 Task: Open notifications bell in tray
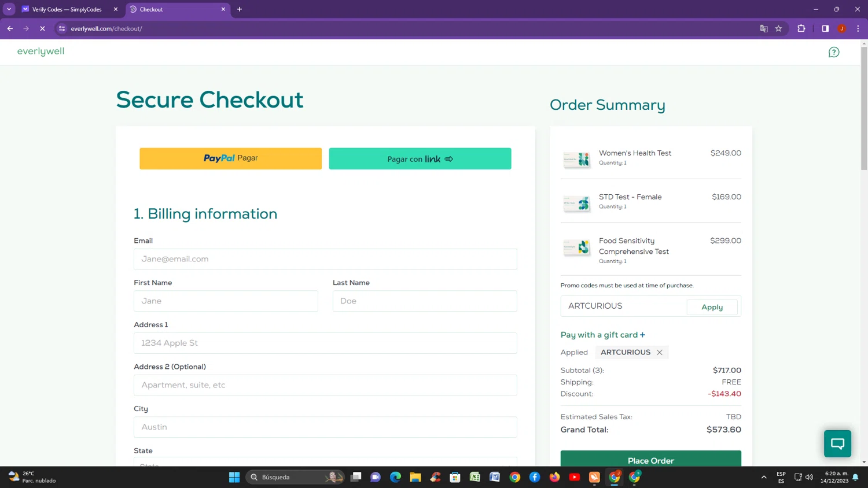855,477
